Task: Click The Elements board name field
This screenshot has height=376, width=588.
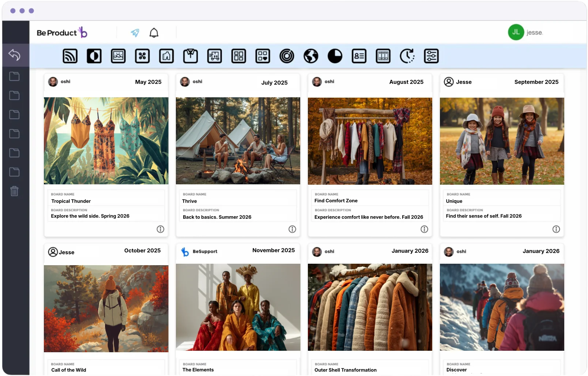Action: point(238,368)
